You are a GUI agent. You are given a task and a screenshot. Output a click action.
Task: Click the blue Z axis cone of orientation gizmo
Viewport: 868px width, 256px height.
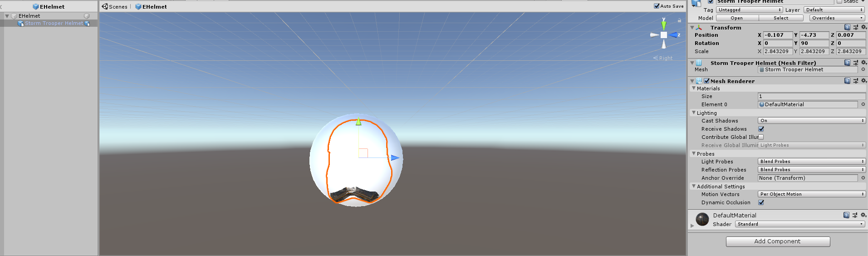coord(674,35)
